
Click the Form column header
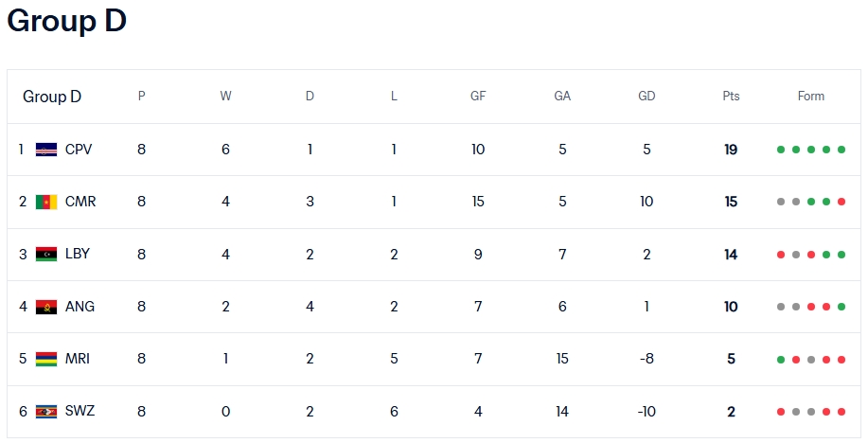pyautogui.click(x=811, y=96)
